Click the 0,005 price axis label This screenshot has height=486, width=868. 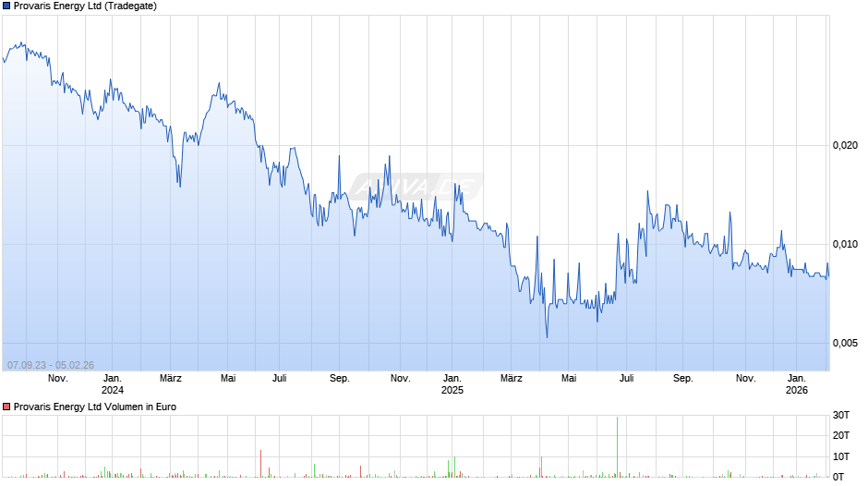pyautogui.click(x=845, y=343)
